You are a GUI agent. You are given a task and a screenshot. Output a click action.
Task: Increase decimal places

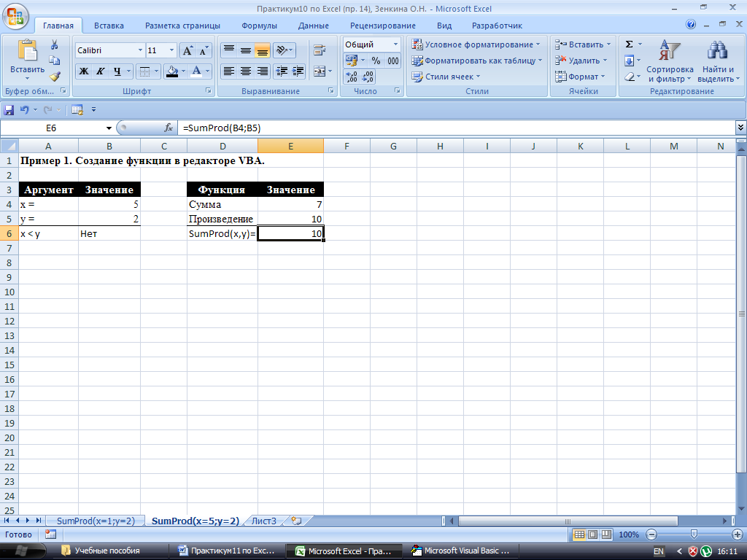[352, 77]
